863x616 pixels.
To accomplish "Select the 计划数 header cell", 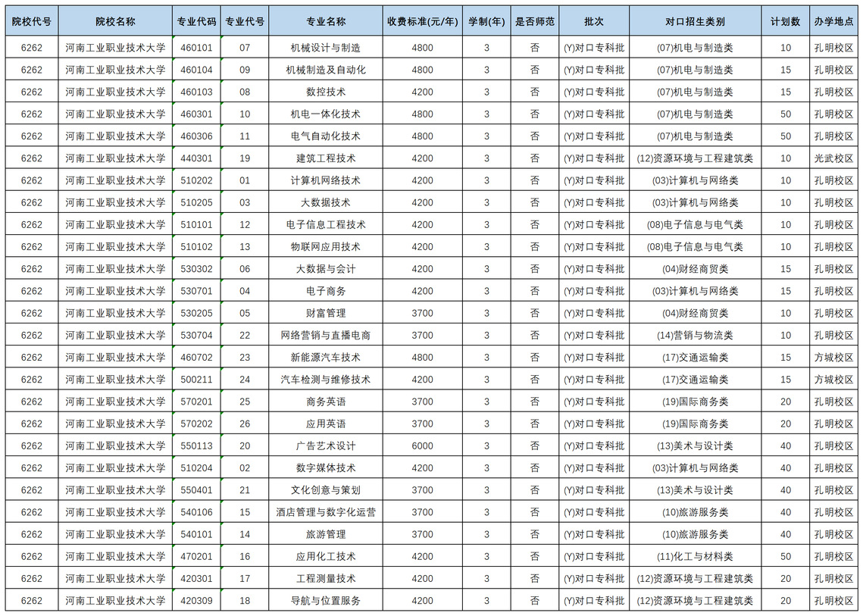I will click(785, 22).
